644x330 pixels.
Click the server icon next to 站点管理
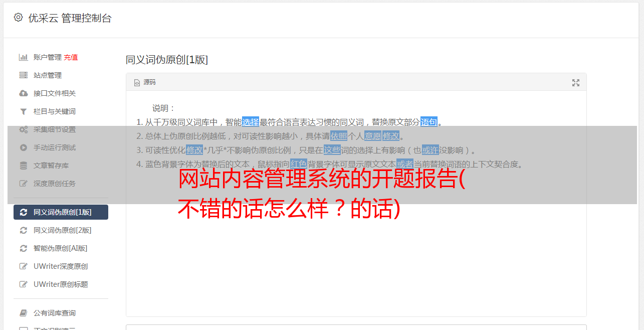coord(23,75)
